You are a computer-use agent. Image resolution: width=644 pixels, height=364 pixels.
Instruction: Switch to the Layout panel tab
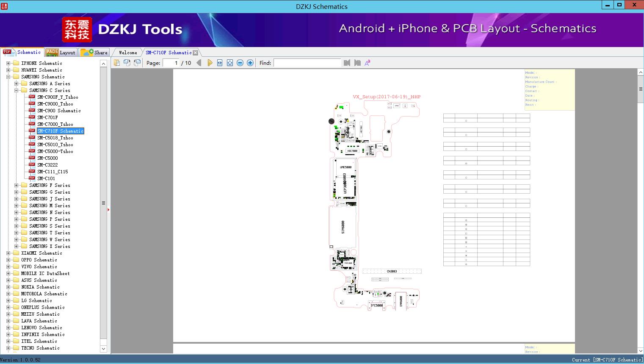point(61,53)
